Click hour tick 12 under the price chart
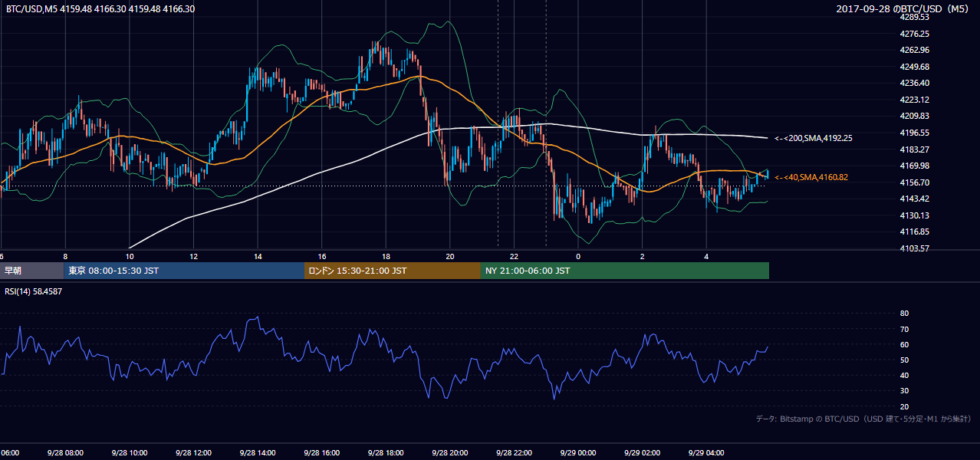 [193, 256]
